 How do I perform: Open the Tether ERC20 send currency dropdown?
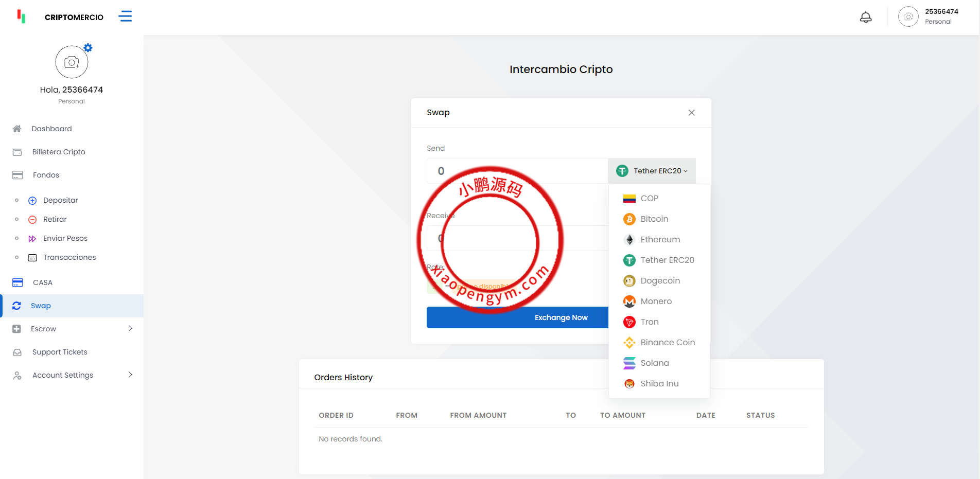652,171
